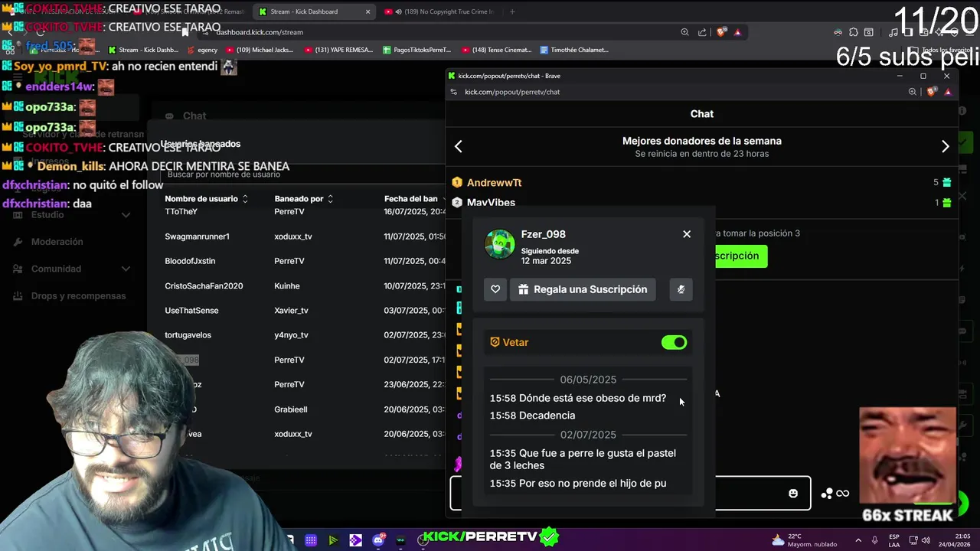Show hidden system tray icons
This screenshot has width=980, height=551.
pos(859,540)
